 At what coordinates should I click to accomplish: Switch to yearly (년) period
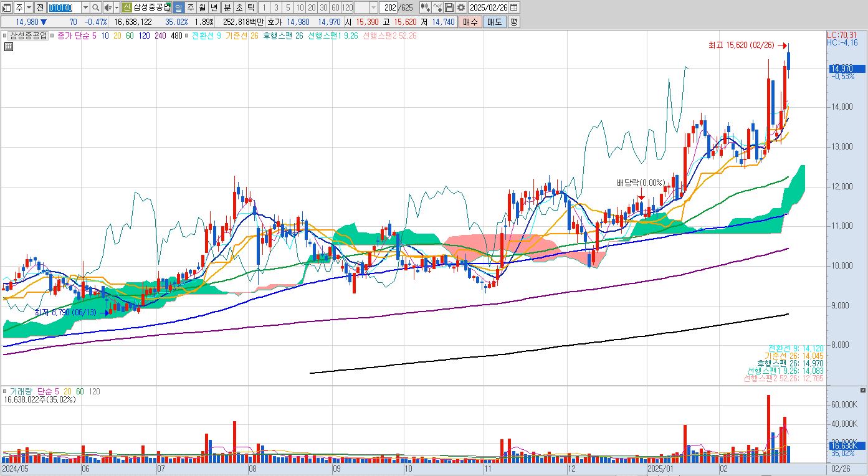tap(214, 7)
